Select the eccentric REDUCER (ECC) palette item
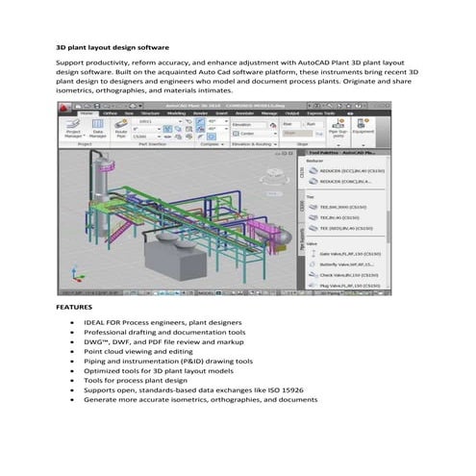Image resolution: width=476 pixels, height=476 pixels. [x=346, y=171]
